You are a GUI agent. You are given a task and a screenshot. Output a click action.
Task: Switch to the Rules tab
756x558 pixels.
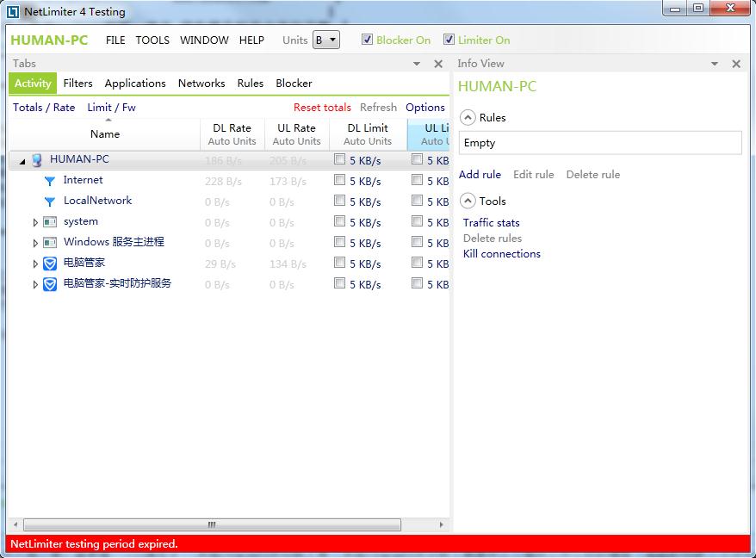[251, 84]
